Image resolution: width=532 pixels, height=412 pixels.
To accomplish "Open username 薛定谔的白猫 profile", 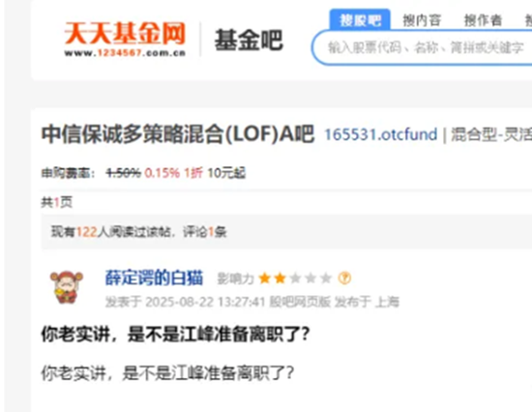I will point(154,278).
